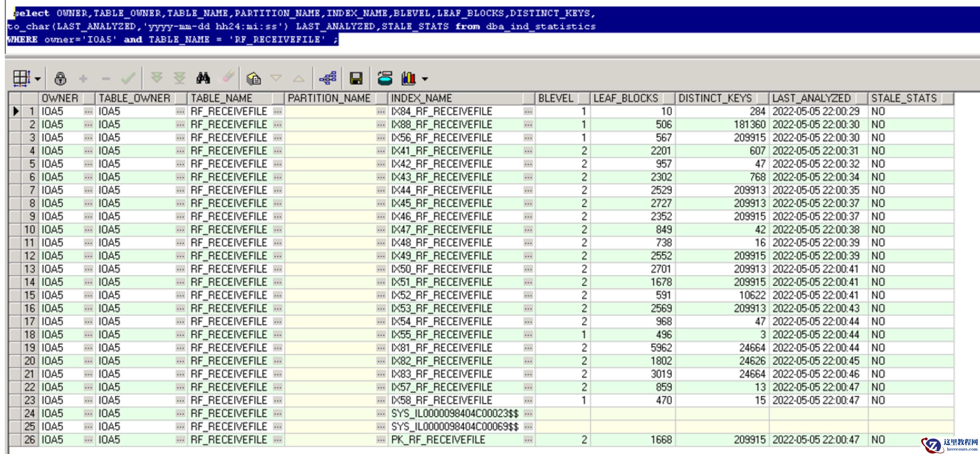
Task: Click the grid select cells icon
Action: (22, 78)
